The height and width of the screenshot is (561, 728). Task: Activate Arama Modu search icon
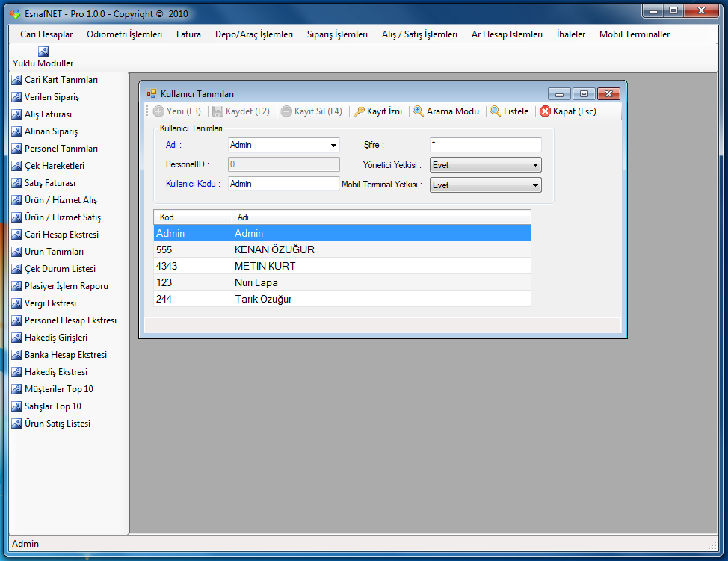point(419,111)
